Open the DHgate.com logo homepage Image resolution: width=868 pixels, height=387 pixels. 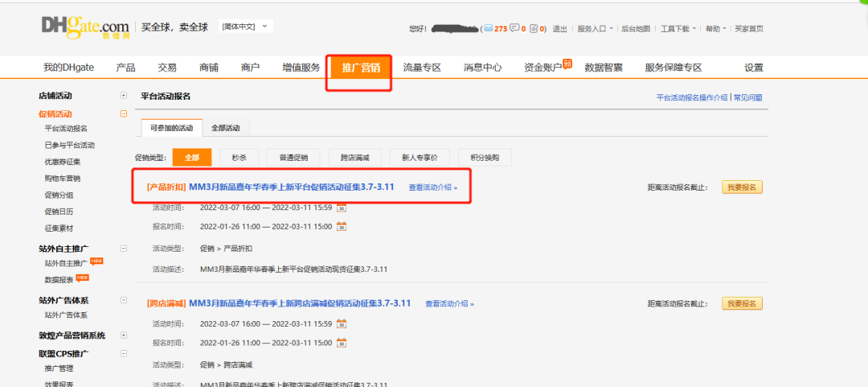pyautogui.click(x=85, y=27)
